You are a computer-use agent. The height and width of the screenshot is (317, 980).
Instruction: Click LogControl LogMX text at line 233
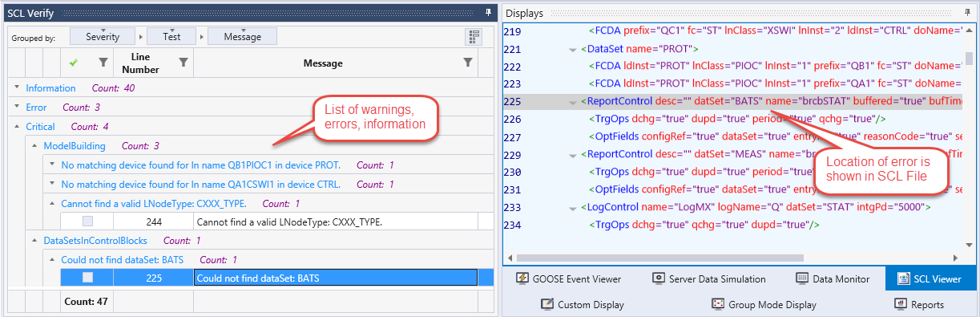pos(755,208)
